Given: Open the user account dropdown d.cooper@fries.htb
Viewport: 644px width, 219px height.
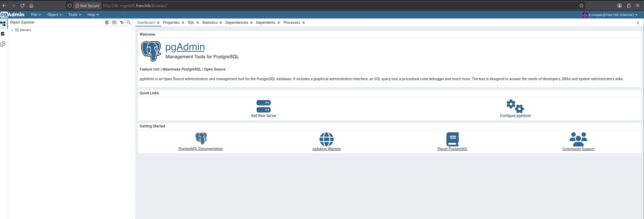Looking at the screenshot, I should pos(611,15).
